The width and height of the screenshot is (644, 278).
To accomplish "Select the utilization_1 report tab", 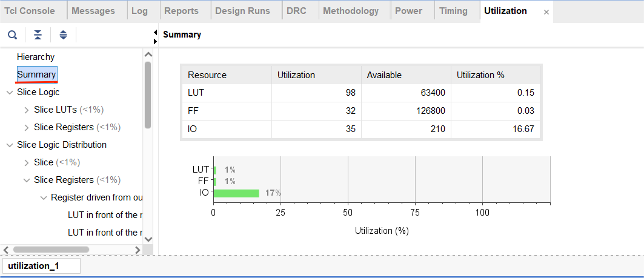I will [34, 266].
